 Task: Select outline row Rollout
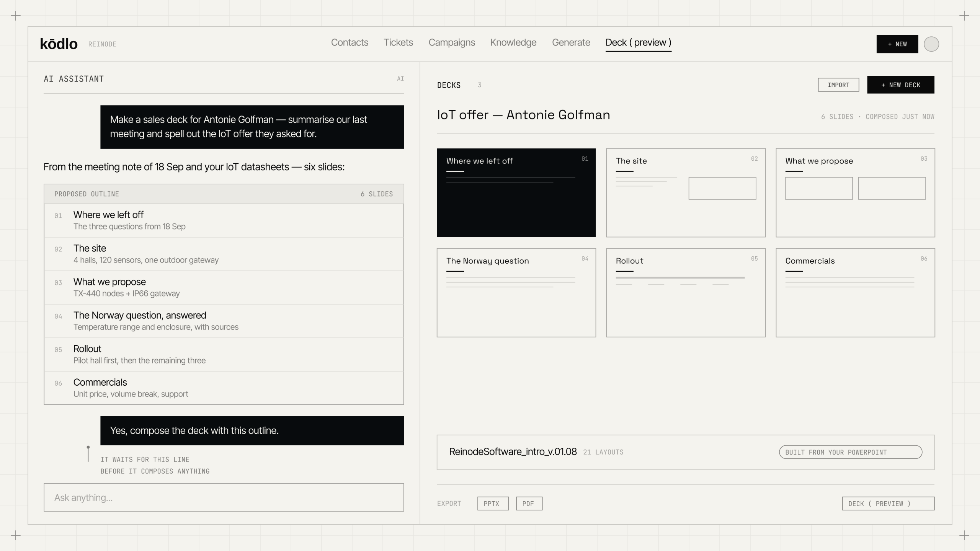tap(224, 354)
